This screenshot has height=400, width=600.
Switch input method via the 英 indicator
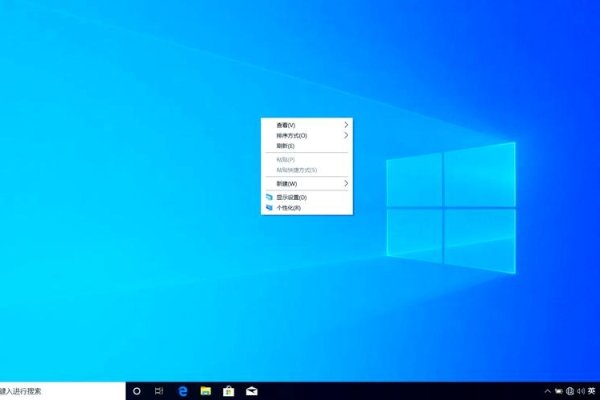(x=592, y=391)
